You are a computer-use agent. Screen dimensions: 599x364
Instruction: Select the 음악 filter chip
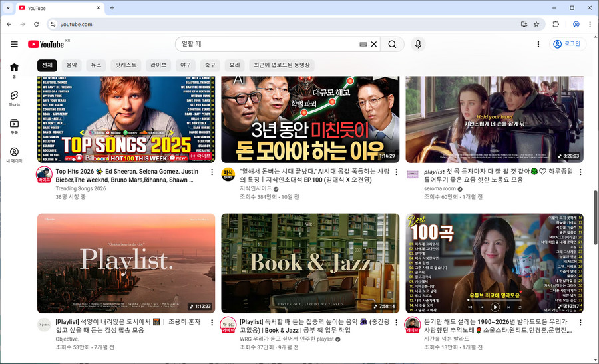tap(72, 65)
